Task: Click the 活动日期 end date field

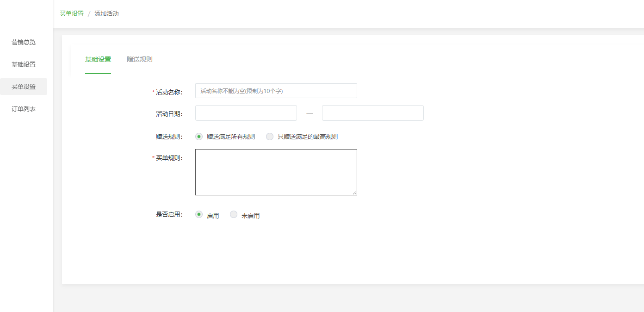Action: (372, 113)
